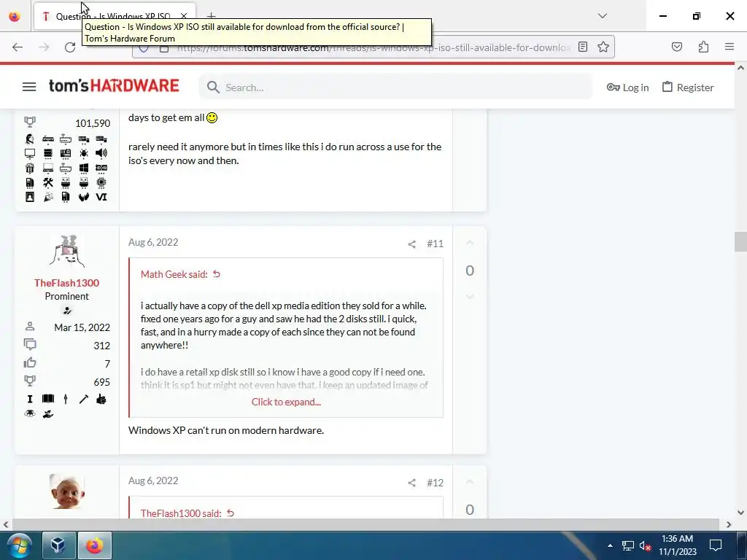Open the TheFlash1300 profile link
This screenshot has width=747, height=560.
pos(66,283)
